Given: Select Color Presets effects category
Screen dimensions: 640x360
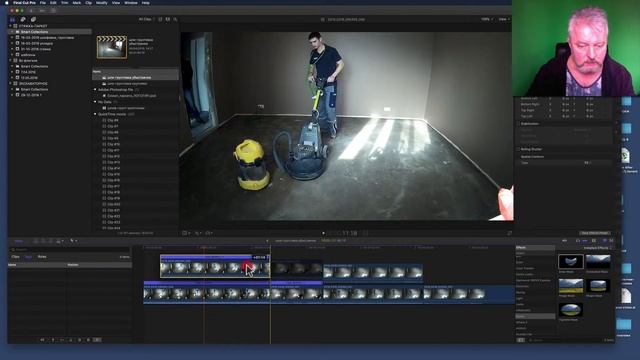Looking at the screenshot, I should pos(535,268).
